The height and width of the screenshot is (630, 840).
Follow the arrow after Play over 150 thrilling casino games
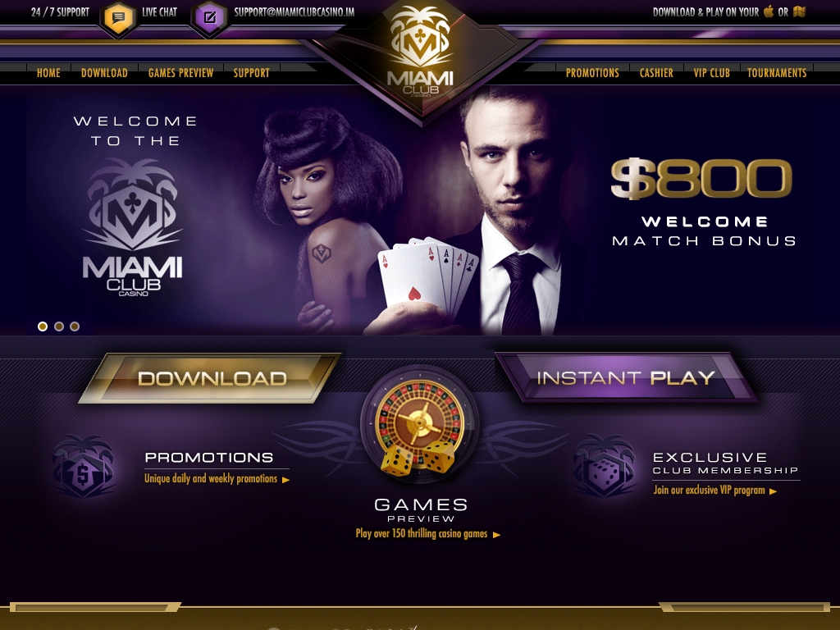click(496, 535)
